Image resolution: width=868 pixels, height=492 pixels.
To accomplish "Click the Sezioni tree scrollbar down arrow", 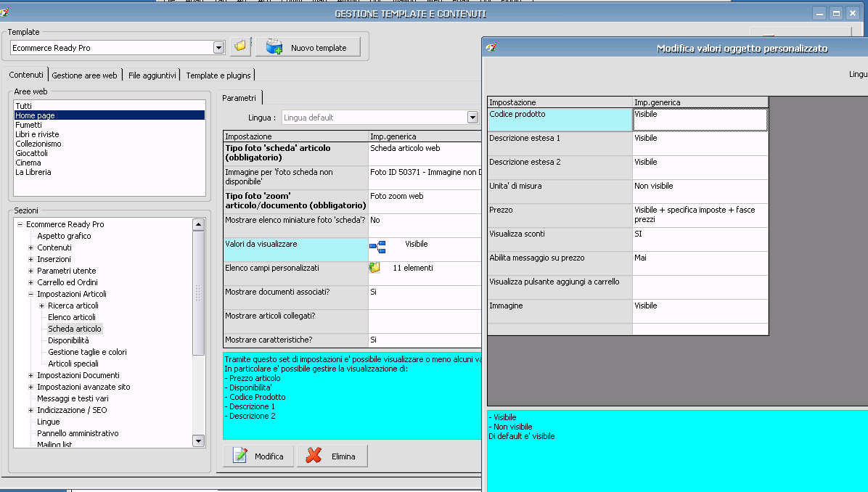I will point(198,441).
